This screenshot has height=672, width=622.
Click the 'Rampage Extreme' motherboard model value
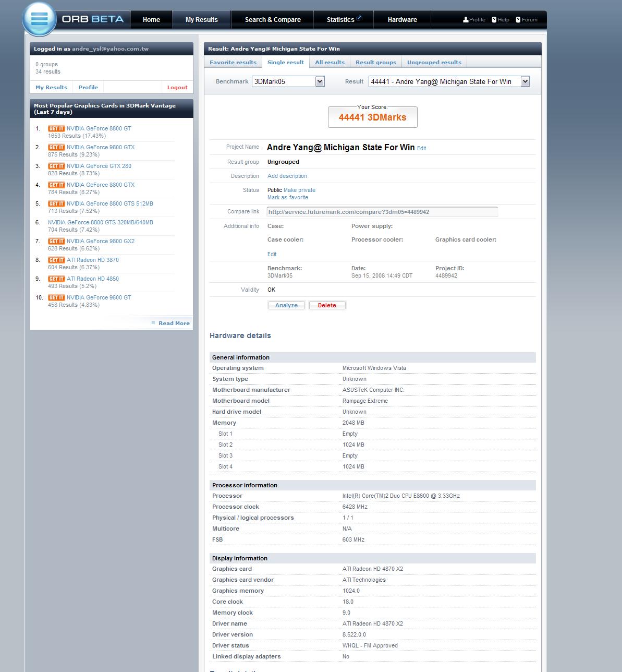(365, 401)
